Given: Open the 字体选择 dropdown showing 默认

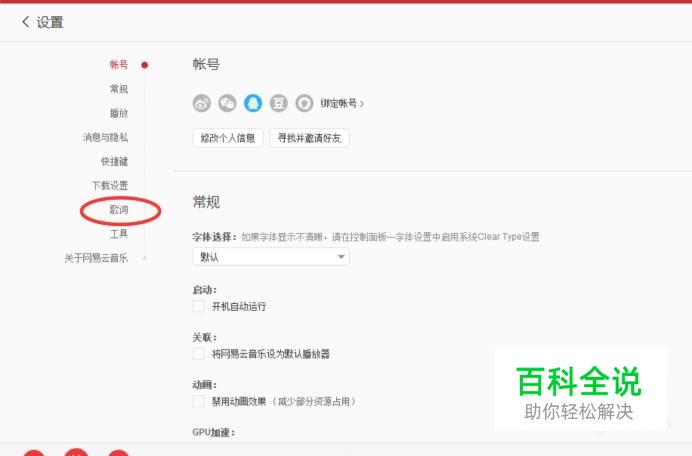Looking at the screenshot, I should click(x=271, y=257).
